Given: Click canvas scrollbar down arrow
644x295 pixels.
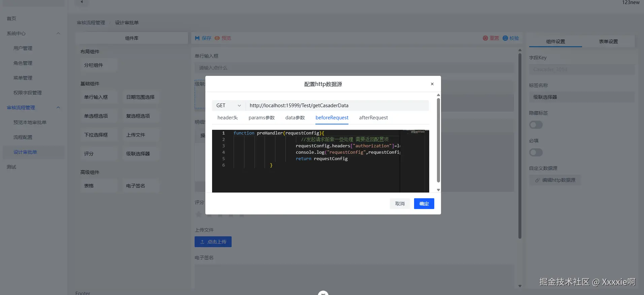Looking at the screenshot, I should [520, 286].
